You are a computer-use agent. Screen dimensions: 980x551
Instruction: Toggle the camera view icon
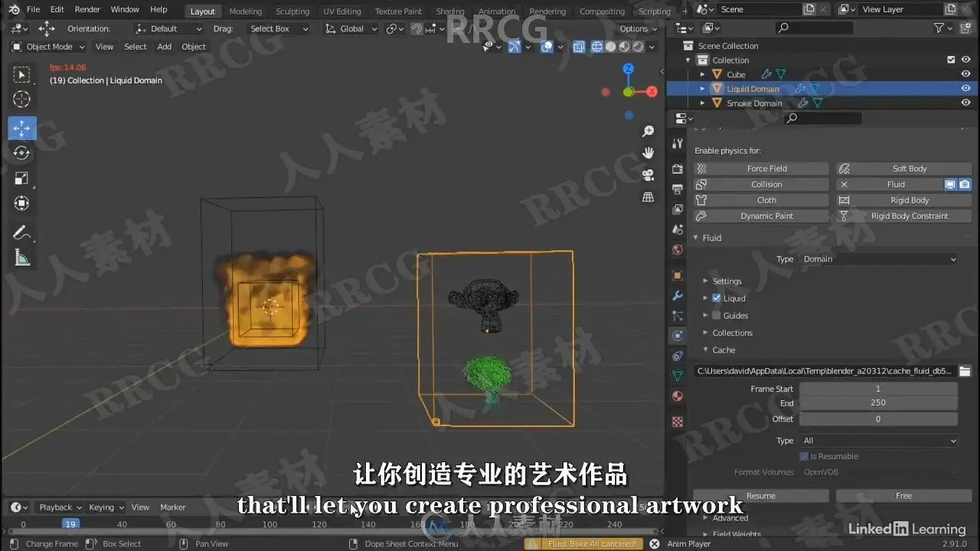coord(648,174)
